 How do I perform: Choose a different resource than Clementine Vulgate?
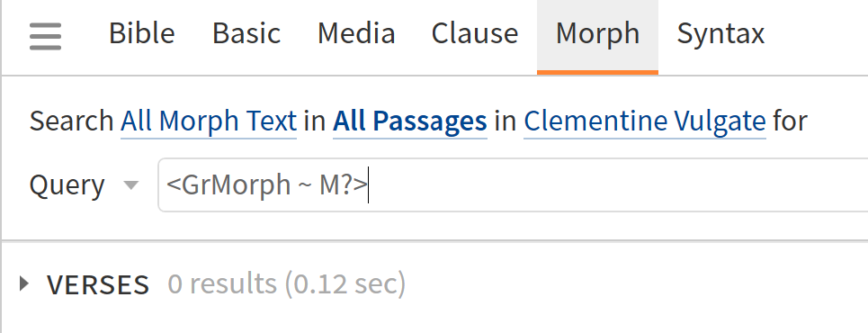(x=645, y=121)
